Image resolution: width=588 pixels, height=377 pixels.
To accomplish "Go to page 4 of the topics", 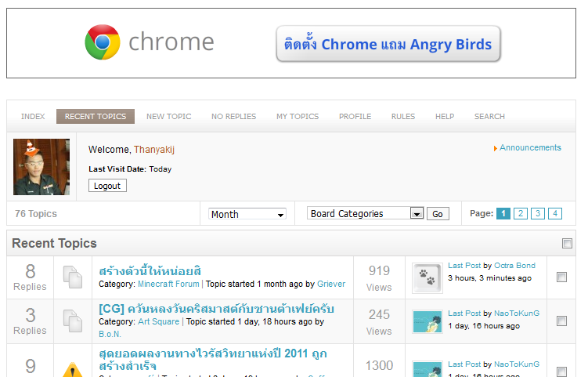I will [x=555, y=214].
